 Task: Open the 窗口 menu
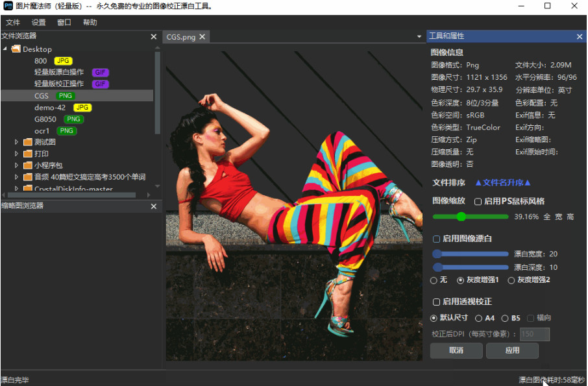[64, 23]
